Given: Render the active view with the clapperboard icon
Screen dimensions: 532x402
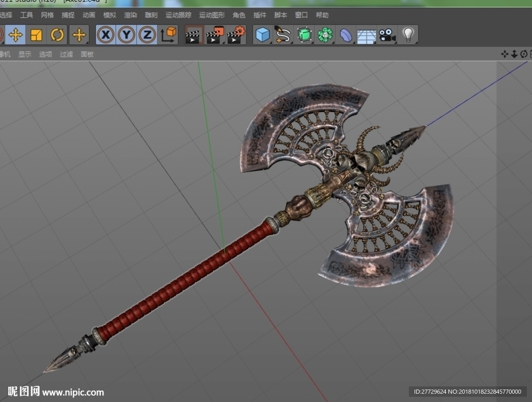Looking at the screenshot, I should tap(194, 35).
